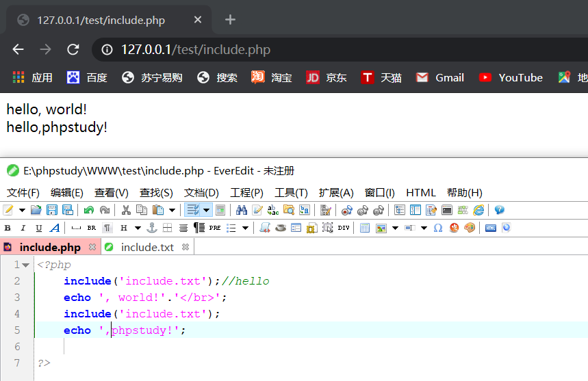Toggle the side panel layout icon
Viewport: 588px width, 381px height.
[416, 210]
